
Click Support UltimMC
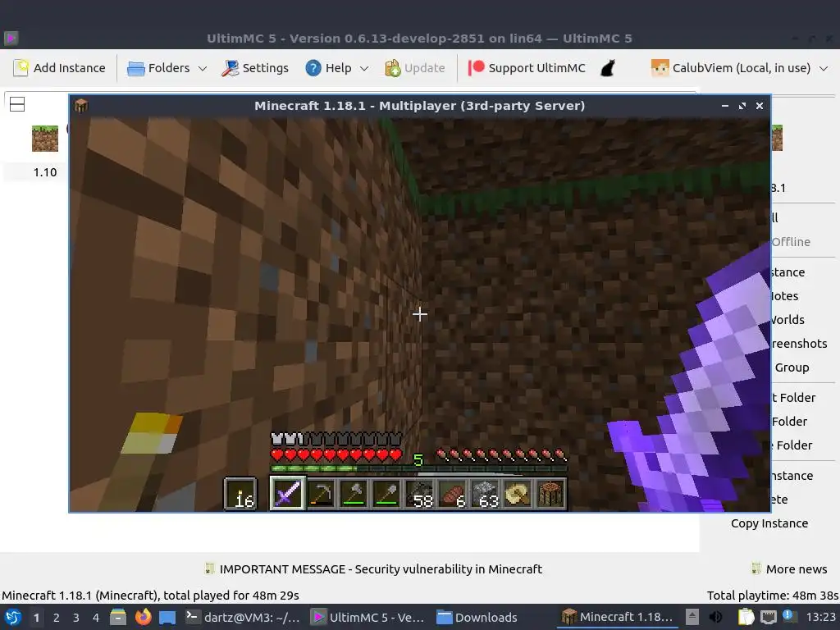pyautogui.click(x=527, y=68)
